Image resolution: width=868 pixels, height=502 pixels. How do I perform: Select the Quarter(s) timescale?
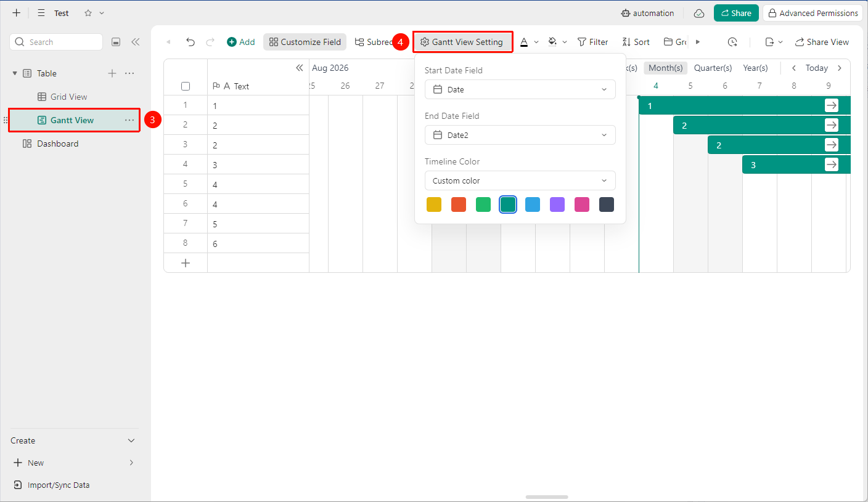pos(713,68)
